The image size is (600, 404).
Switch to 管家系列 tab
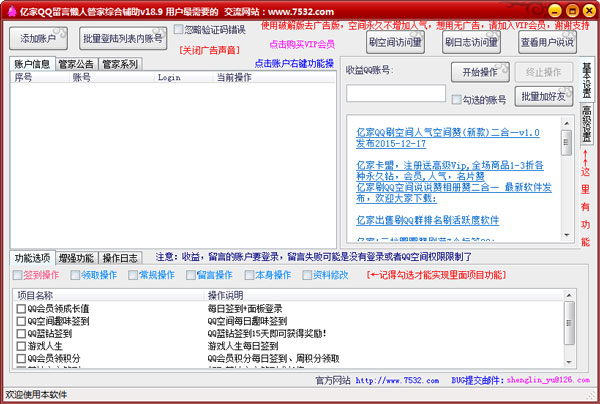click(120, 64)
